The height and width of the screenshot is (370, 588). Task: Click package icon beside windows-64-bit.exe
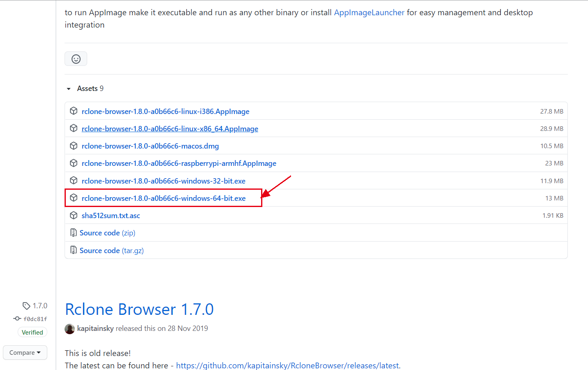coord(74,198)
